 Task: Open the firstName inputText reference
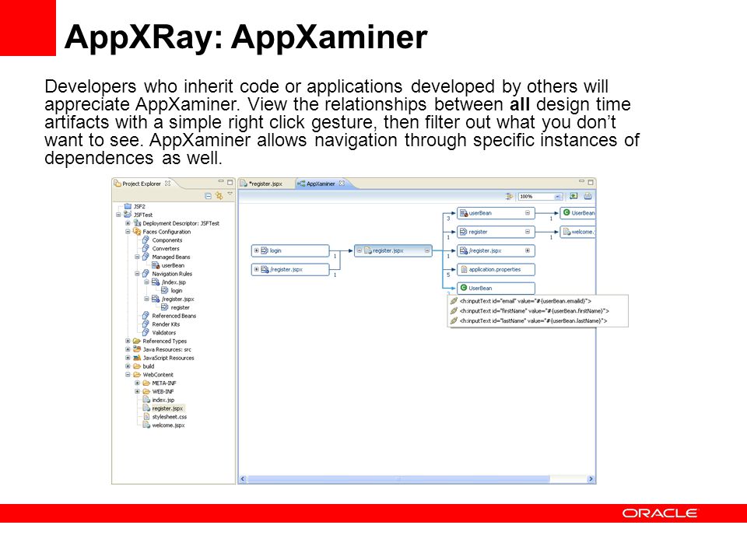534,311
